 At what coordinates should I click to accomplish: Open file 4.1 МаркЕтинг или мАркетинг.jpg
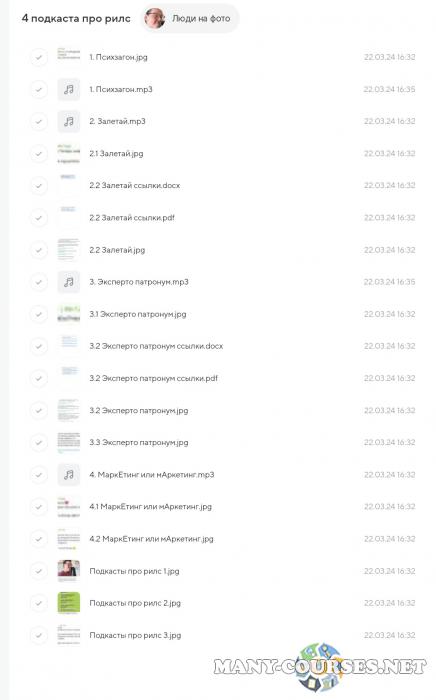(x=150, y=507)
